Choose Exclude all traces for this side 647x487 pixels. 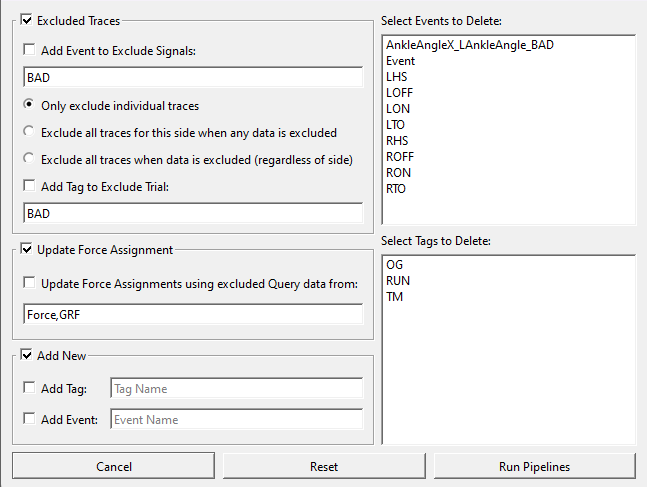(28, 132)
